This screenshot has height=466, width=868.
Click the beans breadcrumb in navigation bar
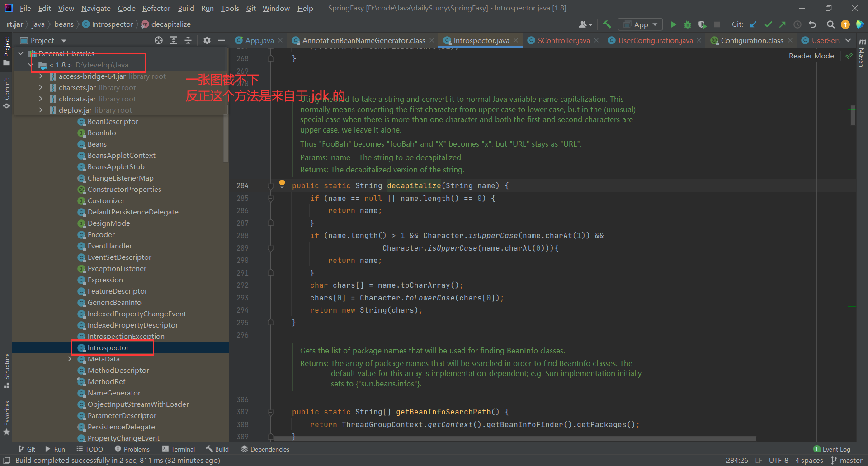pos(64,24)
